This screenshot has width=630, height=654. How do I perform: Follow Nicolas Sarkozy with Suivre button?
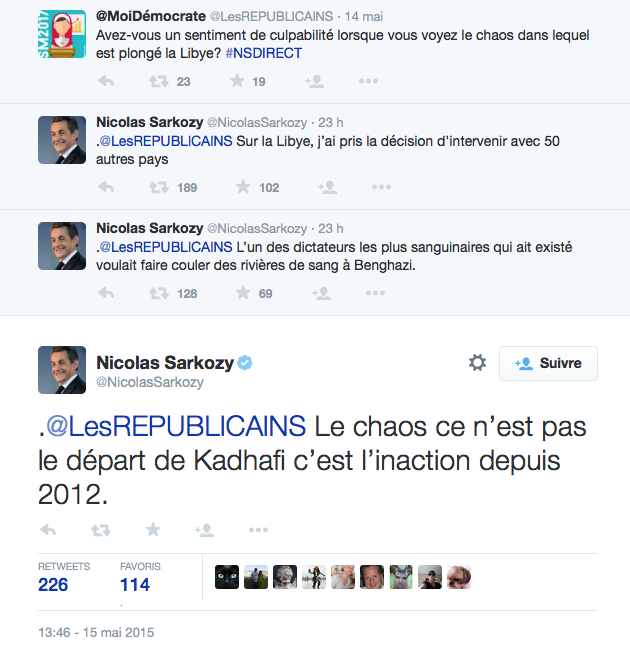pos(548,364)
